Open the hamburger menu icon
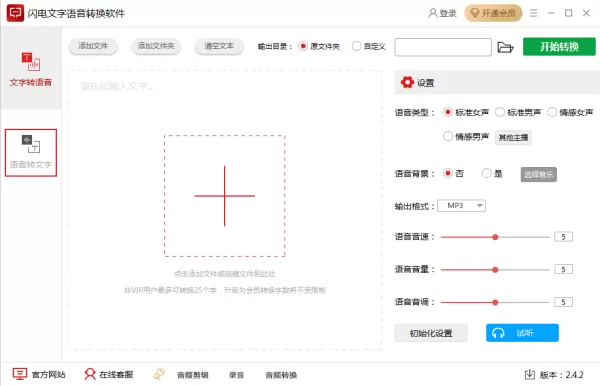 pyautogui.click(x=533, y=13)
